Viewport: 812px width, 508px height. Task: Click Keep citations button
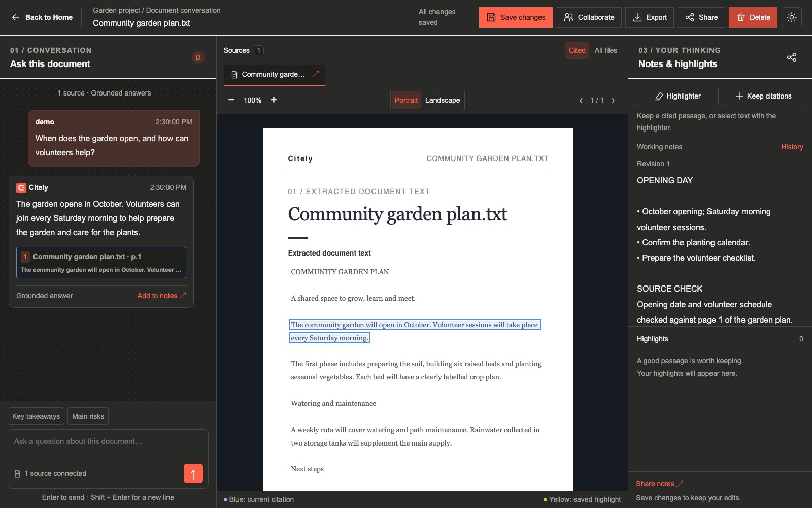click(x=763, y=96)
